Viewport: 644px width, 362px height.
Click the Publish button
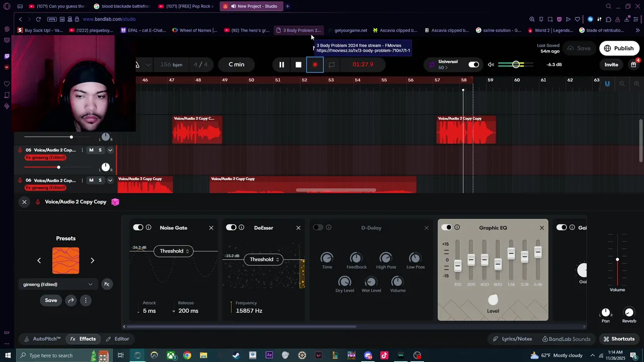click(x=619, y=48)
